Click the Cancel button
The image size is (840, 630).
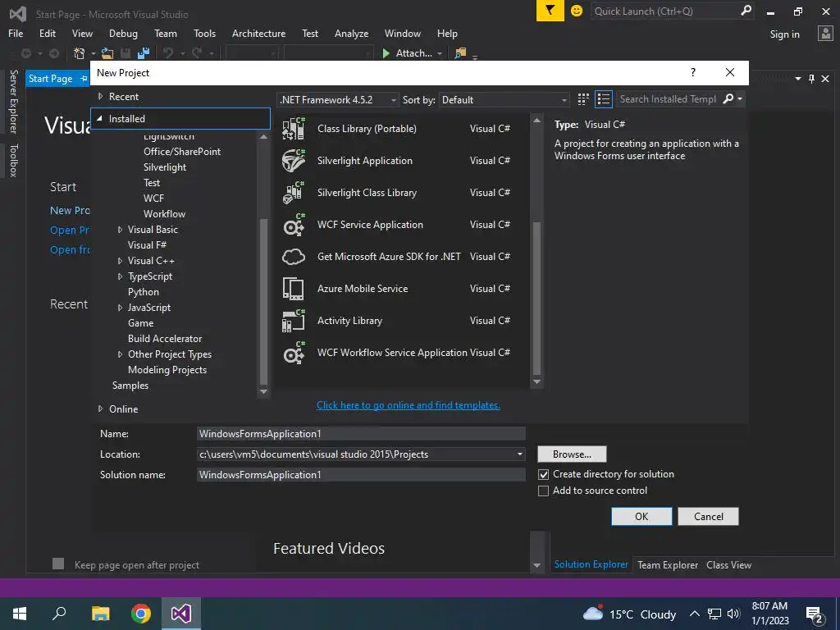pos(708,517)
